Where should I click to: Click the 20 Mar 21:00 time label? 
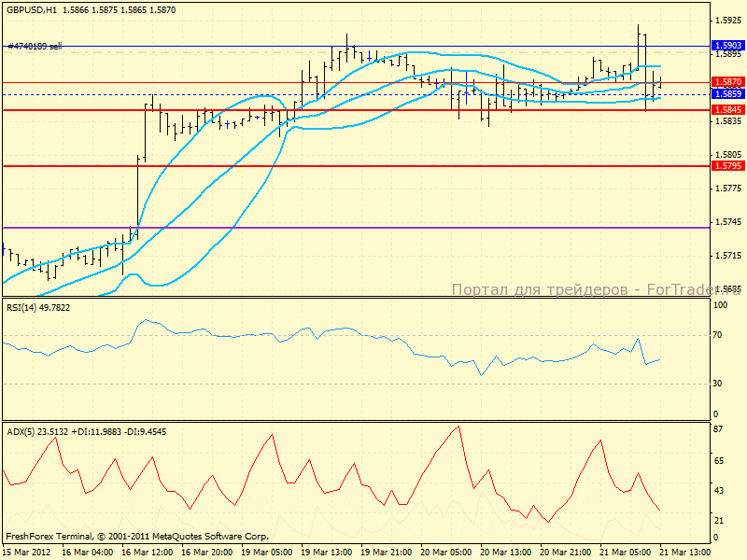tap(566, 553)
